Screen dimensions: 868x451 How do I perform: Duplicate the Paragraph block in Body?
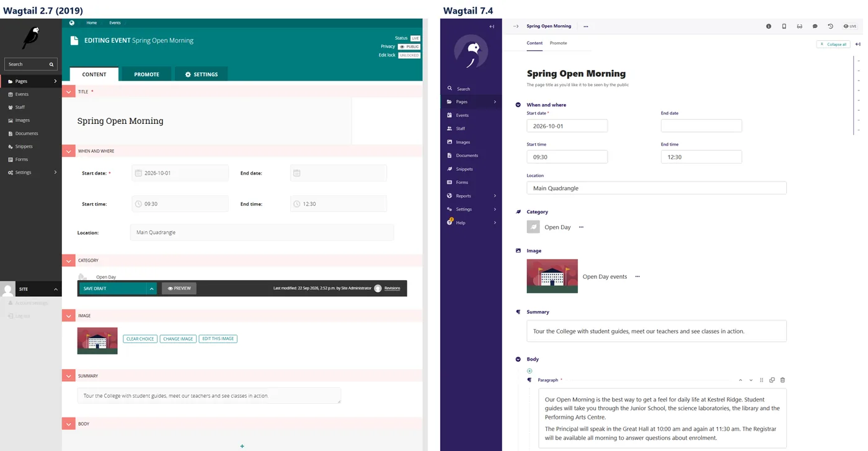click(x=772, y=380)
